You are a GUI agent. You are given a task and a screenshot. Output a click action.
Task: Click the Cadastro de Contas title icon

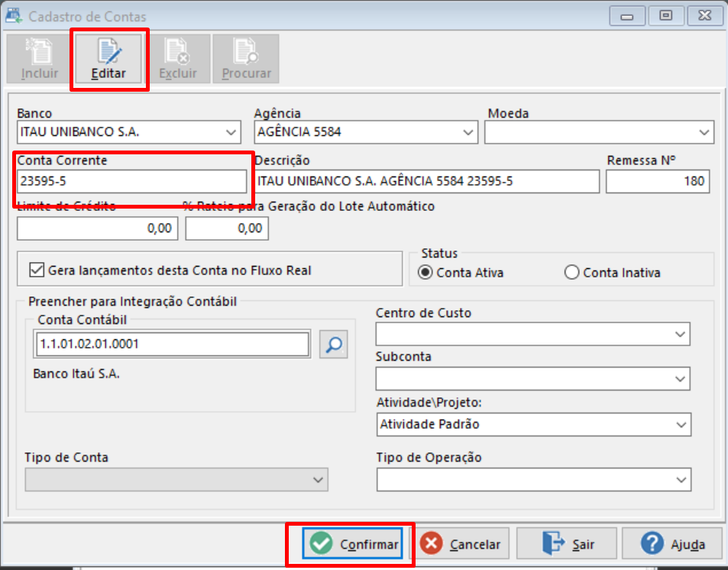coord(14,16)
